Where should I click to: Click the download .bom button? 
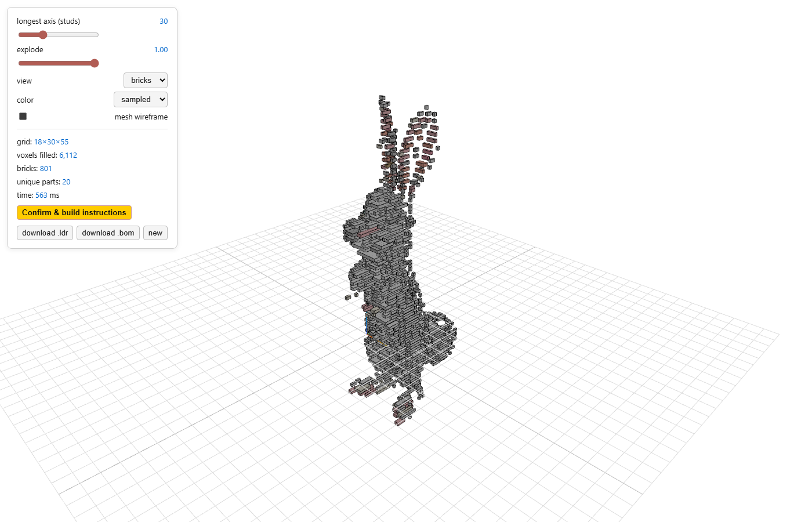coord(108,233)
